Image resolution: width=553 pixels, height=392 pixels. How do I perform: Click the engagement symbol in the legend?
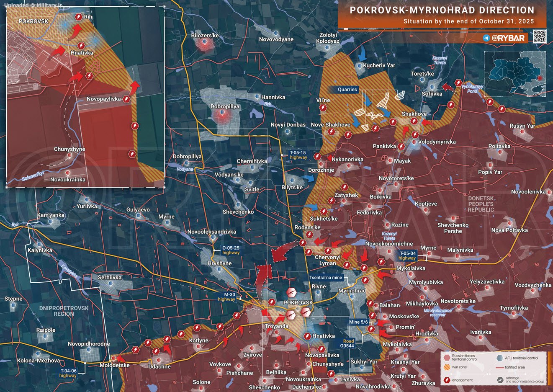(x=447, y=380)
